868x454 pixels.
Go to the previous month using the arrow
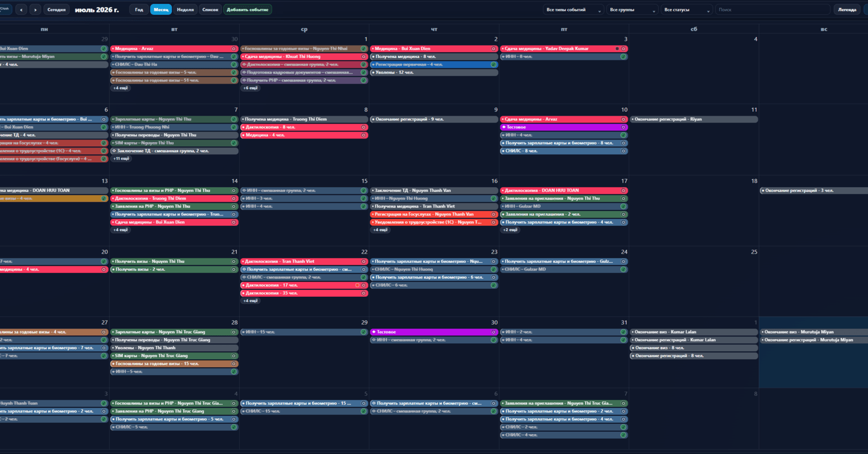(x=22, y=10)
